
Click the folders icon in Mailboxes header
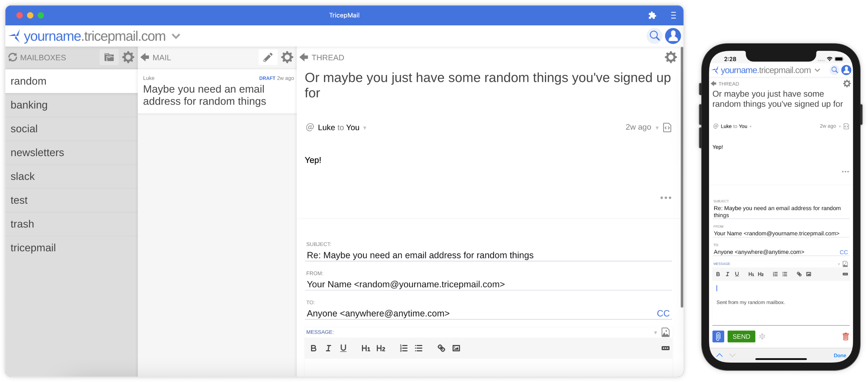point(109,57)
